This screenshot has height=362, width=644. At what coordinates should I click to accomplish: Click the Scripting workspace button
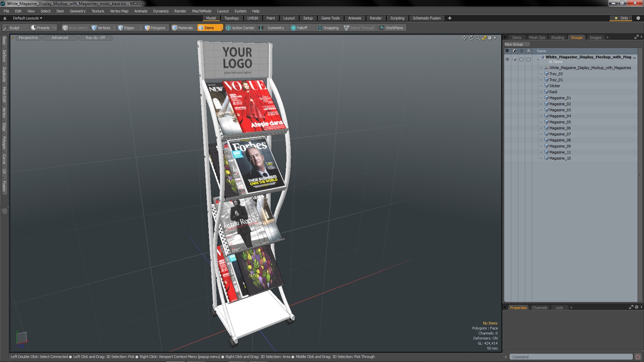tap(397, 18)
